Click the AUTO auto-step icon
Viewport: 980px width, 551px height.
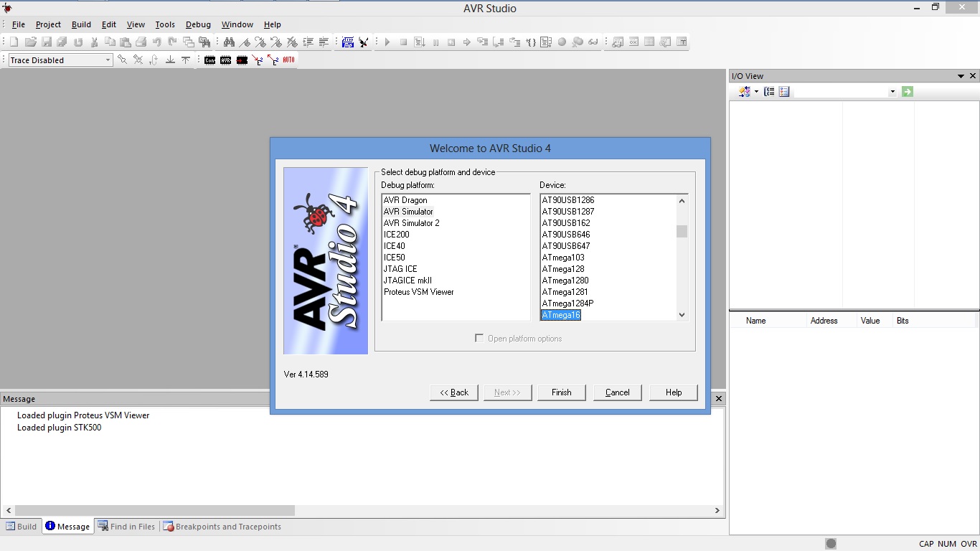290,60
